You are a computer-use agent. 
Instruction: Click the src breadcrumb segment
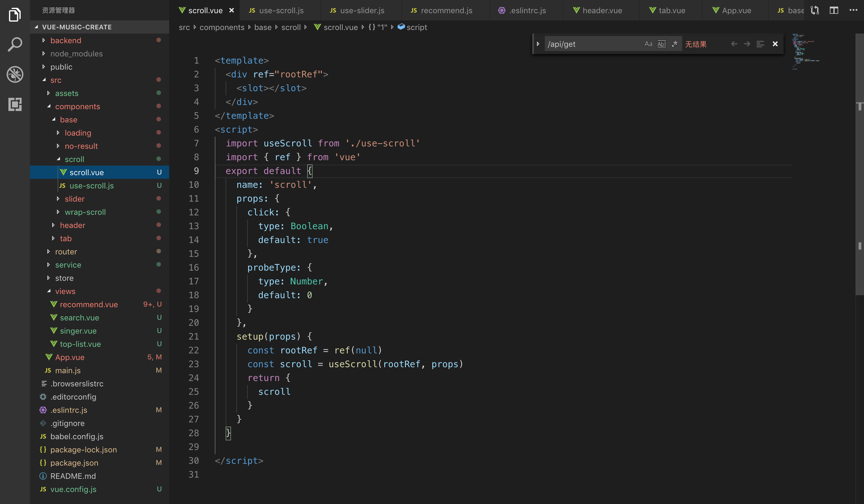pos(184,27)
